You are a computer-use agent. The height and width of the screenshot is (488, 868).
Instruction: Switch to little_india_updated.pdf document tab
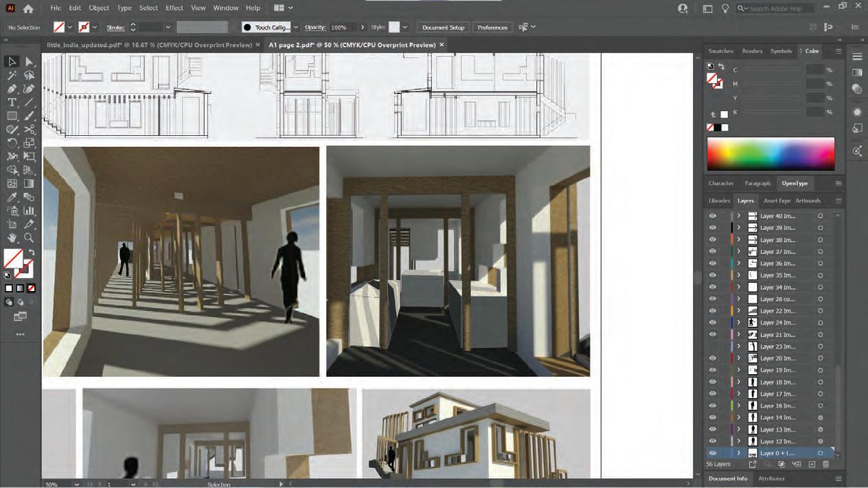148,45
